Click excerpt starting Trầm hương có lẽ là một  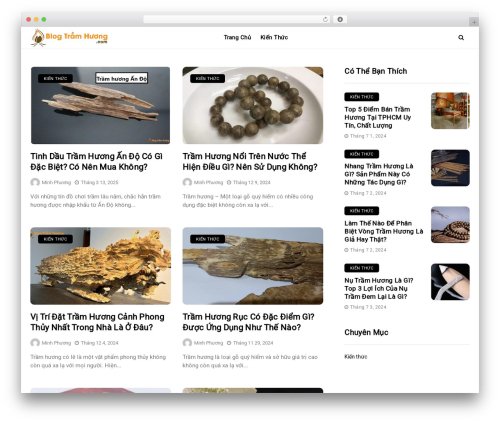pyautogui.click(x=98, y=361)
